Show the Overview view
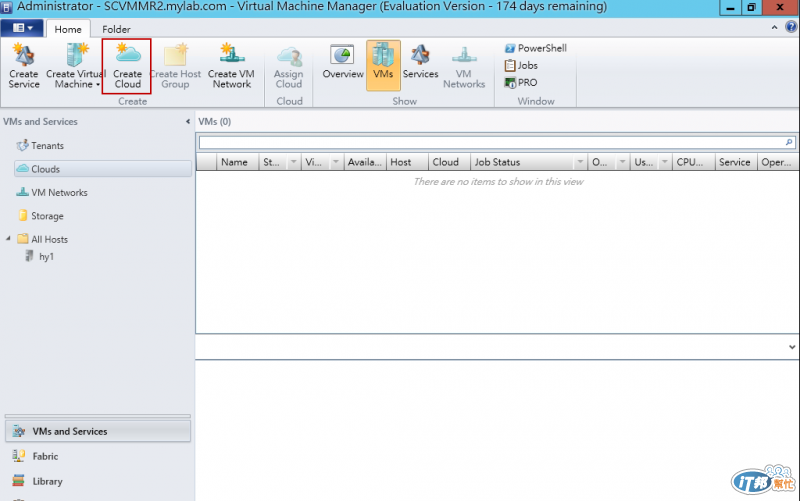This screenshot has height=501, width=800. click(342, 62)
